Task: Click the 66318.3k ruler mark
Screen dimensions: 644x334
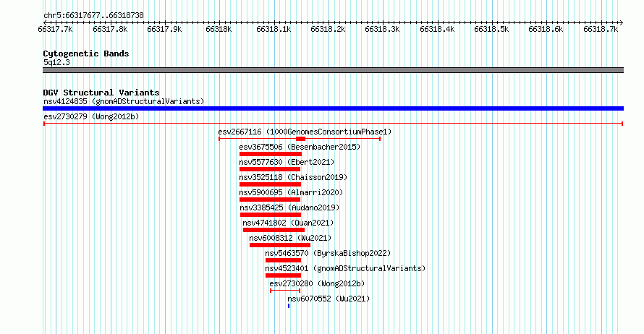Action: pos(382,29)
